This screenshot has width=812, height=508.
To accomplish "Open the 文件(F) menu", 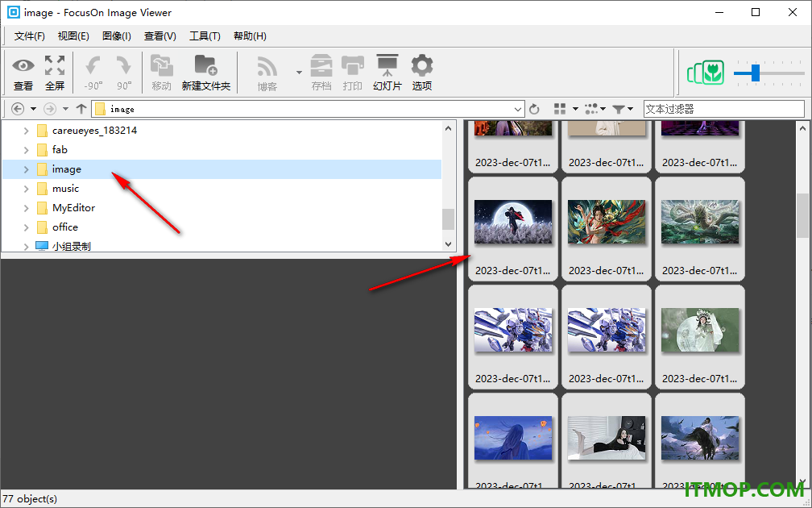I will tap(30, 35).
